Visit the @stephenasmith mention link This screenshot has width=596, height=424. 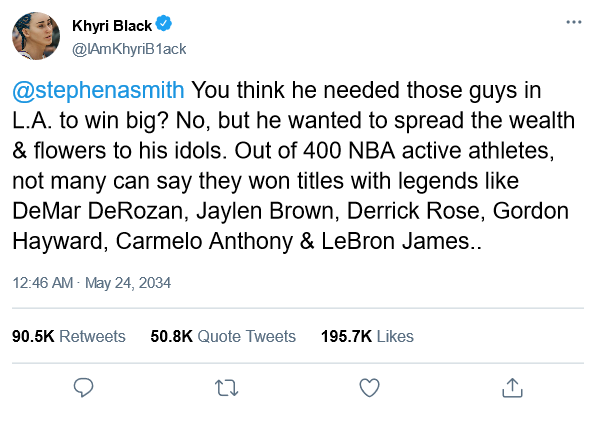[98, 90]
